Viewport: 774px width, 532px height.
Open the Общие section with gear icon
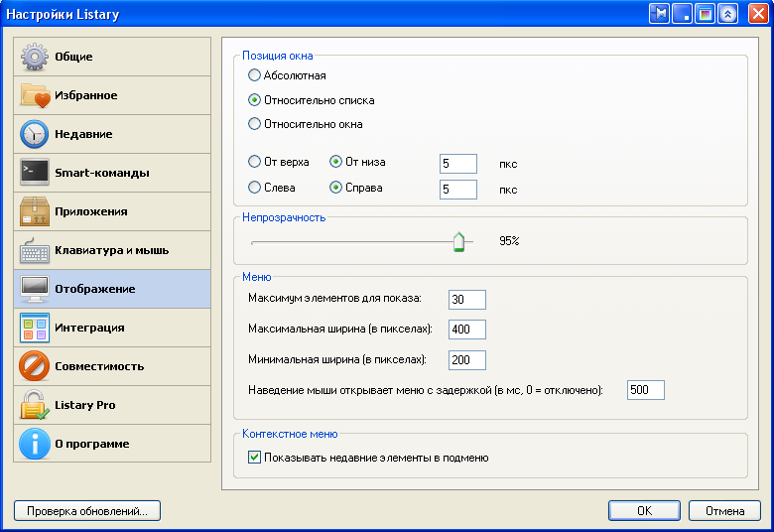(112, 57)
